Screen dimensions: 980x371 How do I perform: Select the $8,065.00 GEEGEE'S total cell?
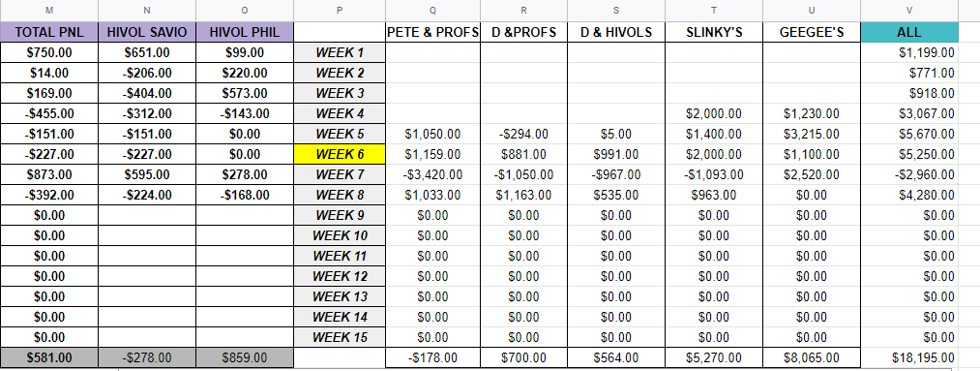tap(812, 357)
